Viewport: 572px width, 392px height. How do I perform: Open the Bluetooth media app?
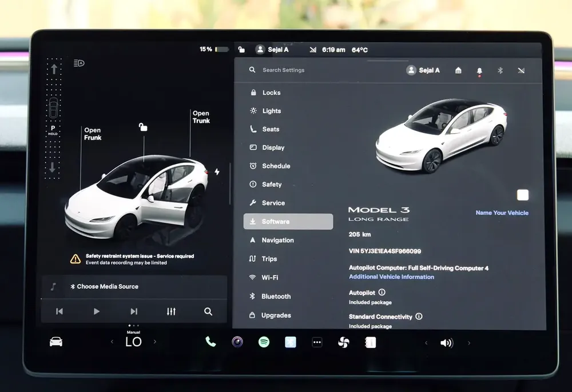coord(291,342)
